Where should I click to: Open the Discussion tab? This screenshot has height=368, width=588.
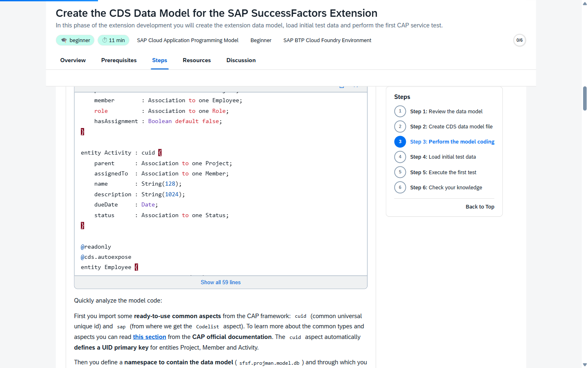[x=241, y=60]
